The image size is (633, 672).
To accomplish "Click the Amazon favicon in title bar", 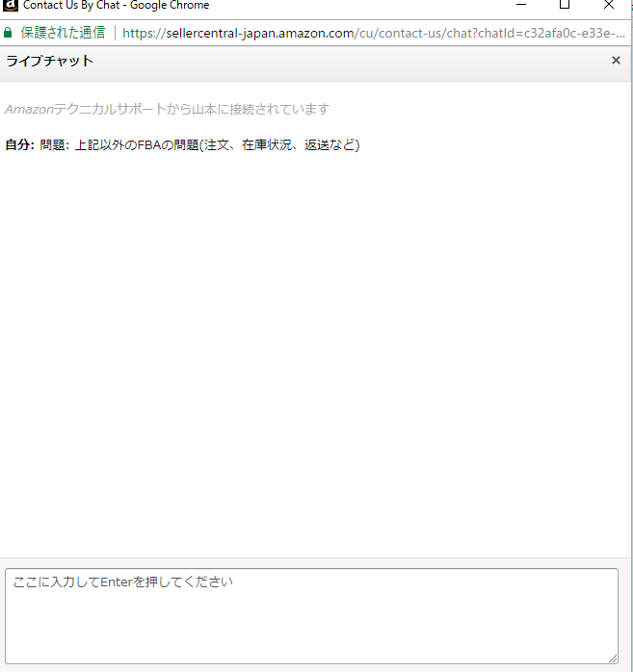I will pyautogui.click(x=11, y=5).
